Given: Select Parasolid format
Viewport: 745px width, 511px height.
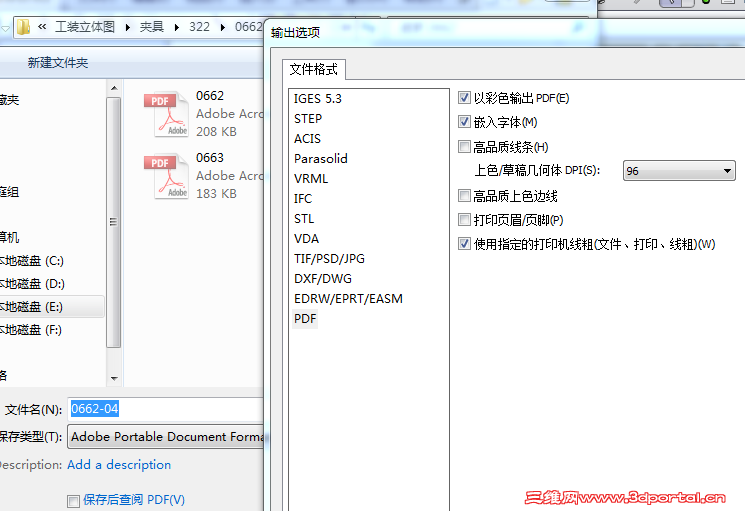Looking at the screenshot, I should (321, 159).
